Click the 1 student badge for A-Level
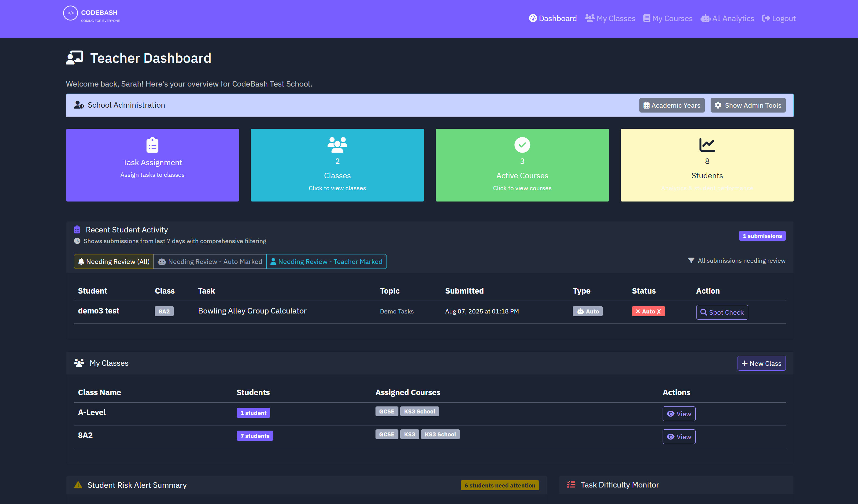This screenshot has width=858, height=504. [x=253, y=413]
